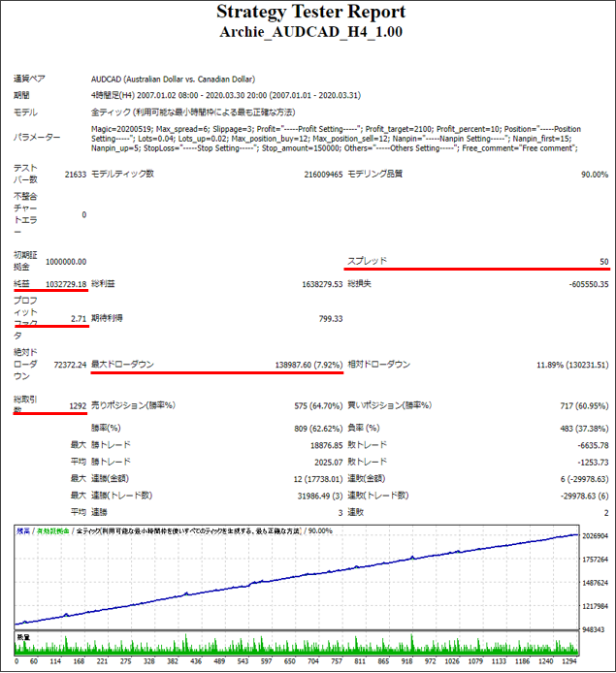Select the Archie_AUDCAD_H4_1.00 subtitle

[310, 32]
